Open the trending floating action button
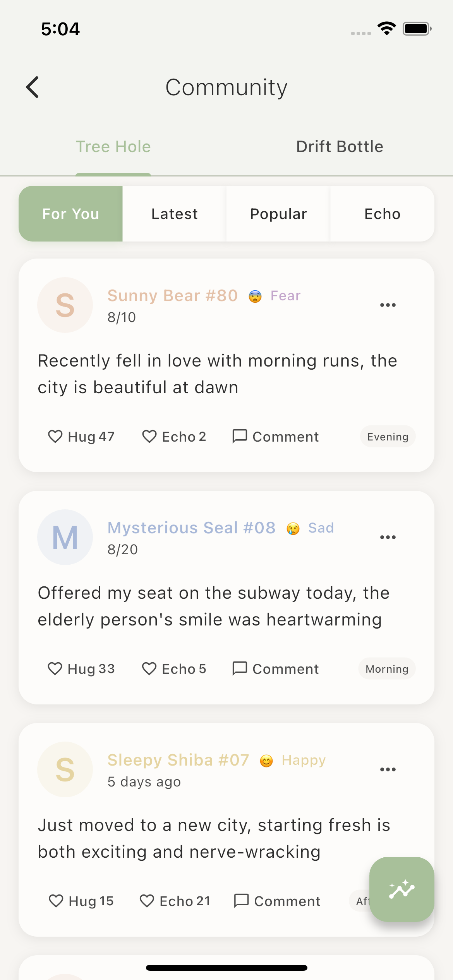 402,889
